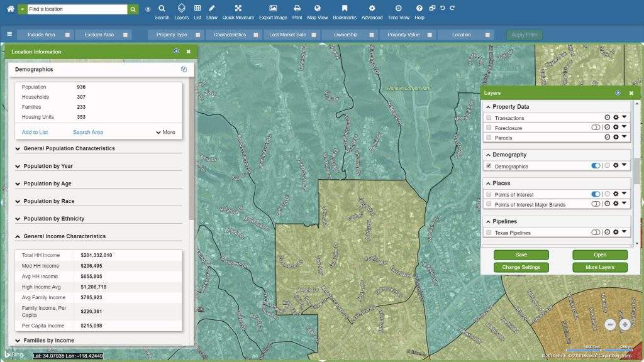Switch off the Demographics layer toggle
Image resolution: width=644 pixels, height=362 pixels.
(x=596, y=165)
